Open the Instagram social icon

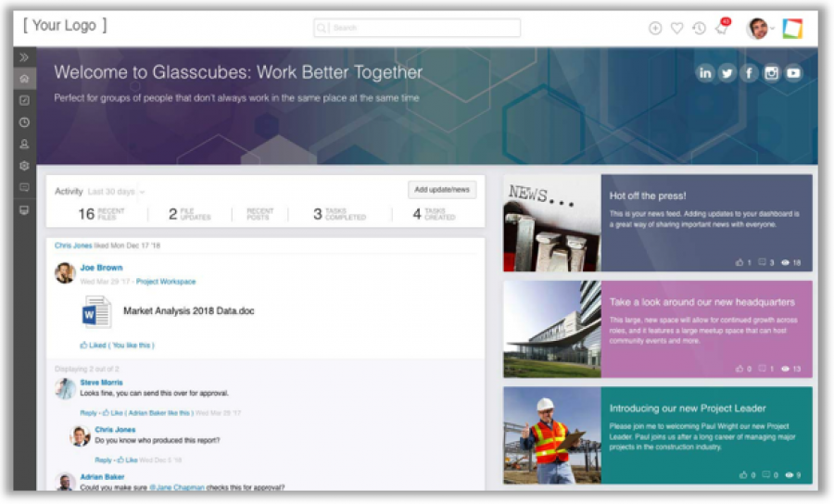coord(771,73)
